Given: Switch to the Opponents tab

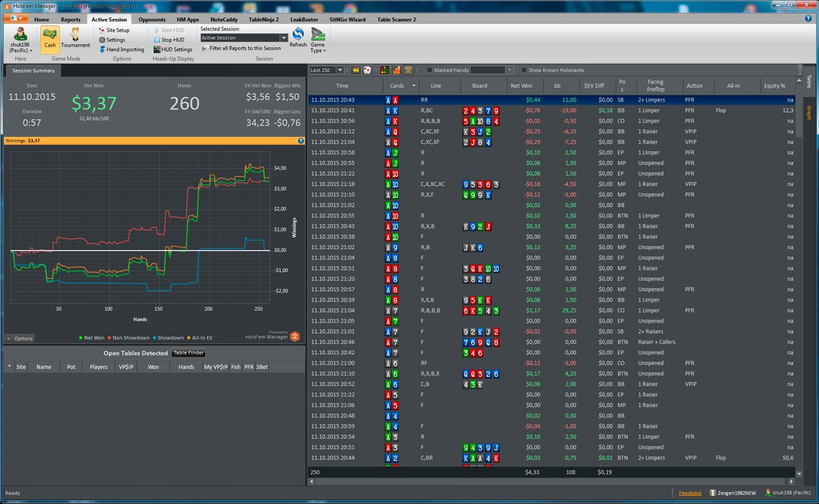Looking at the screenshot, I should point(152,20).
